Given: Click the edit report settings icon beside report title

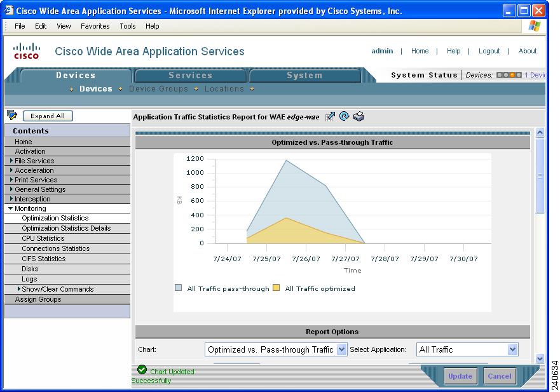Looking at the screenshot, I should pyautogui.click(x=330, y=116).
